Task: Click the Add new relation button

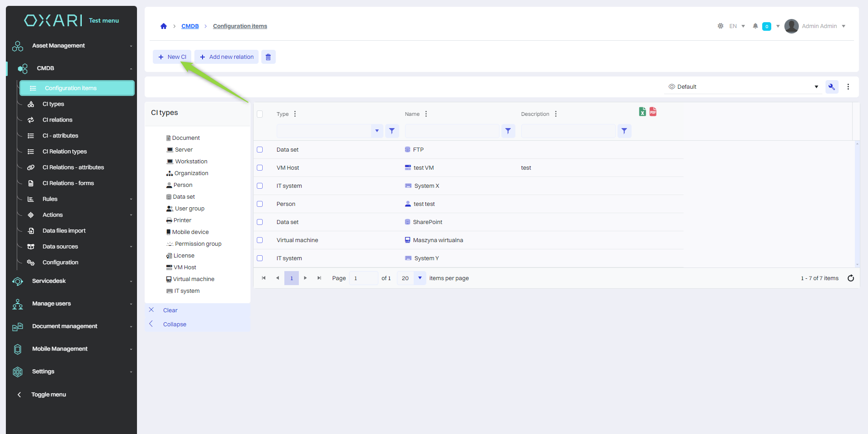Action: 226,57
